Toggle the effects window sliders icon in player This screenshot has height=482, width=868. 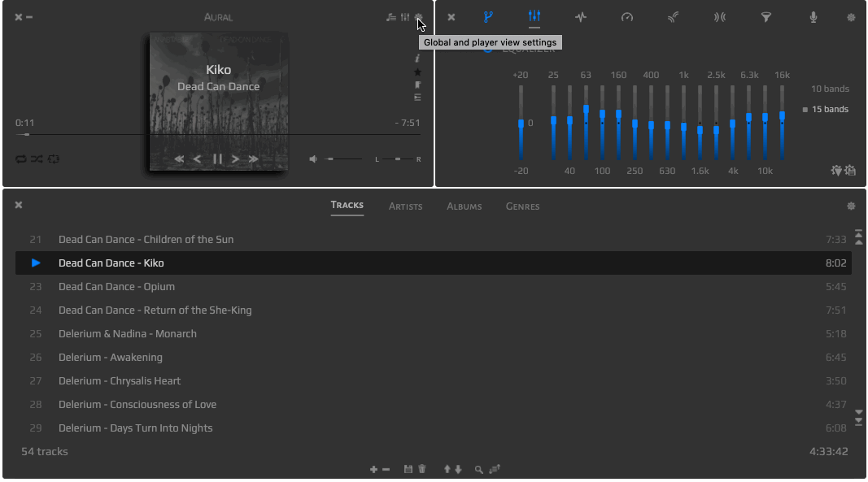[405, 17]
